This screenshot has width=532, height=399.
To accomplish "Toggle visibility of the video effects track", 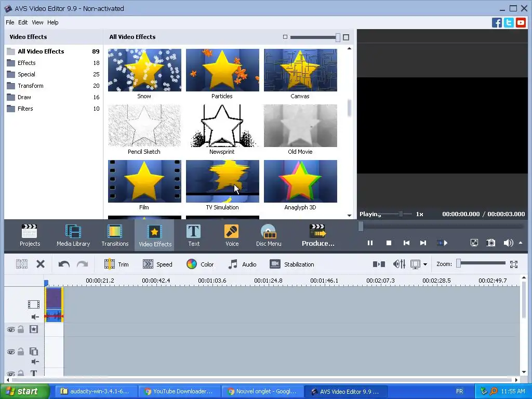I will tap(11, 329).
